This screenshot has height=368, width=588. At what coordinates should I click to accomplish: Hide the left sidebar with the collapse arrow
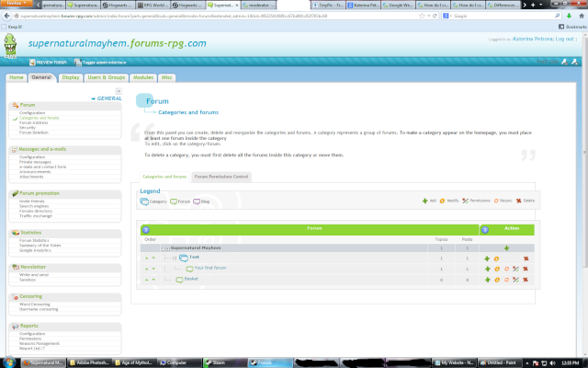(x=119, y=91)
